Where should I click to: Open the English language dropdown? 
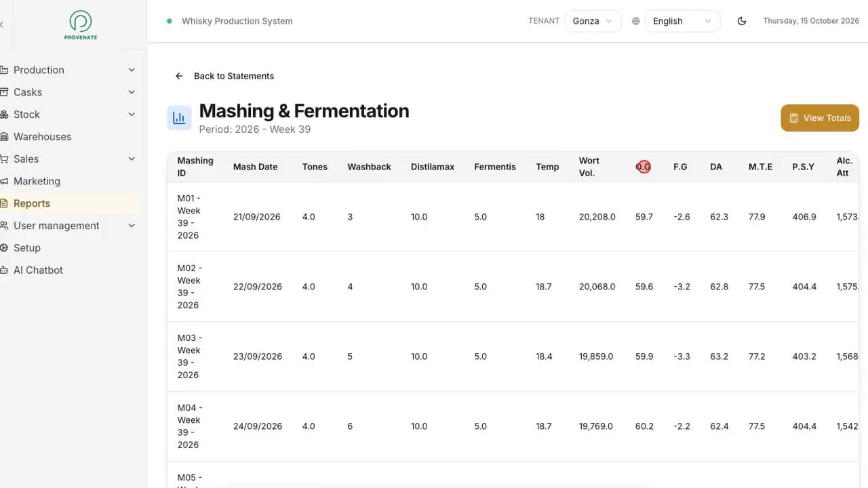[682, 21]
